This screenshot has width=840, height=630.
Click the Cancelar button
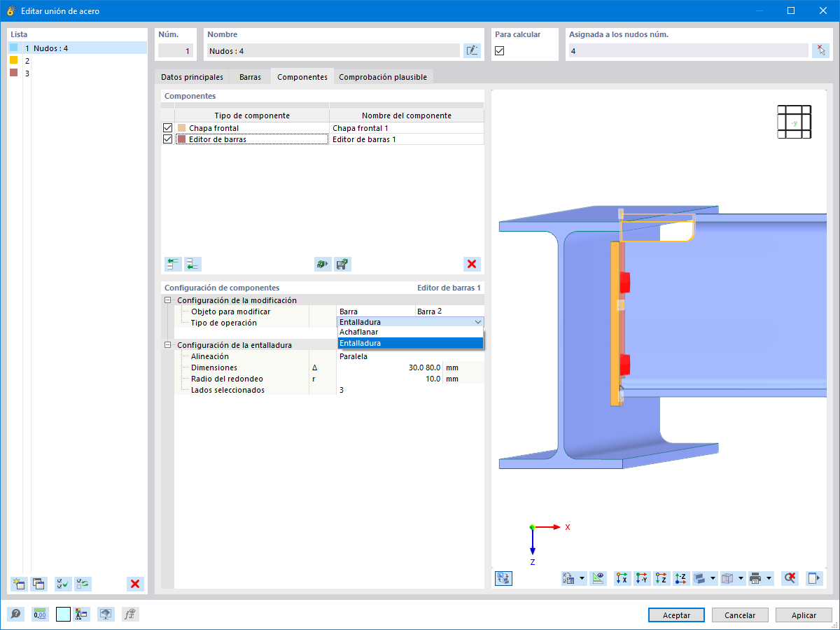pyautogui.click(x=740, y=615)
